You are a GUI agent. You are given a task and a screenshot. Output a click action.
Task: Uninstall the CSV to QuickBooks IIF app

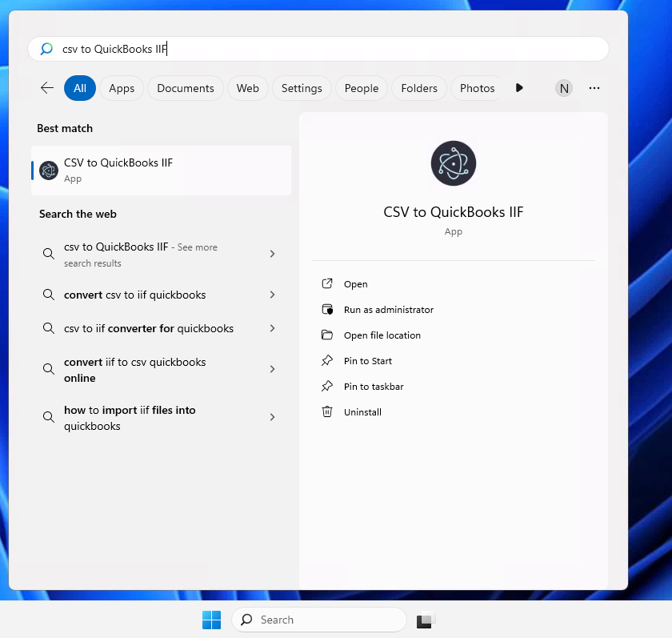pos(362,412)
